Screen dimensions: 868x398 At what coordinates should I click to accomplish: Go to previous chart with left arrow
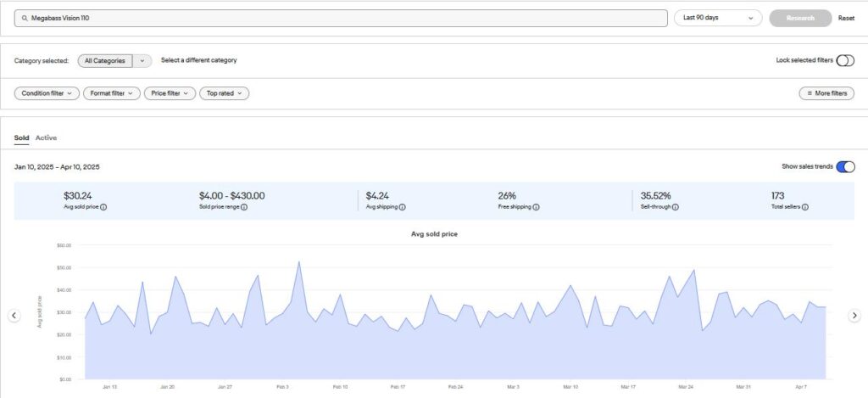tap(14, 316)
